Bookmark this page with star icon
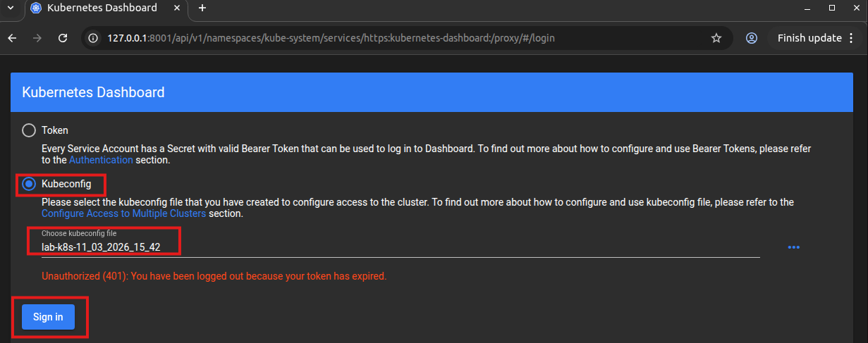The height and width of the screenshot is (343, 868). click(716, 38)
